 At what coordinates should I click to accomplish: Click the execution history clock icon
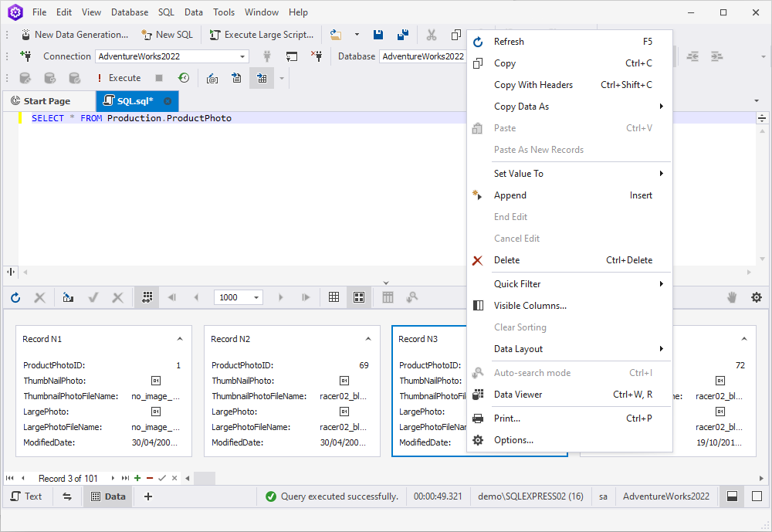pyautogui.click(x=184, y=78)
